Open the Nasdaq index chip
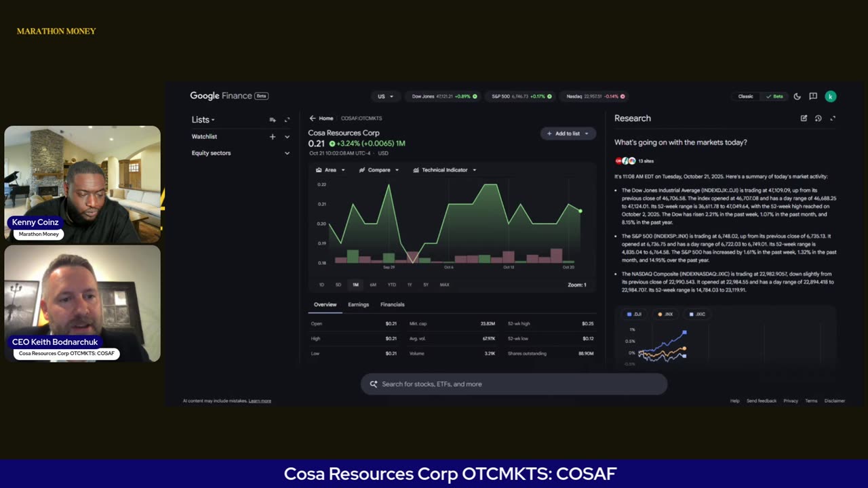Viewport: 868px width, 488px height. (x=595, y=96)
